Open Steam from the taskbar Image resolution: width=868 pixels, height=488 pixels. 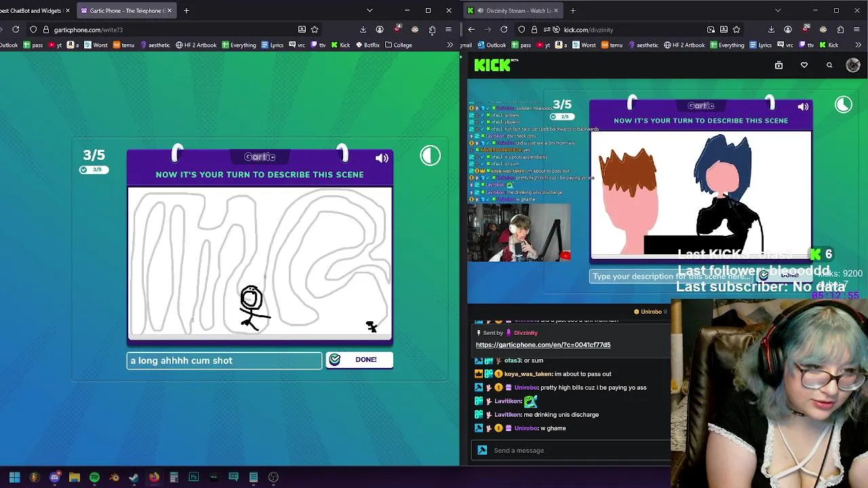[134, 477]
